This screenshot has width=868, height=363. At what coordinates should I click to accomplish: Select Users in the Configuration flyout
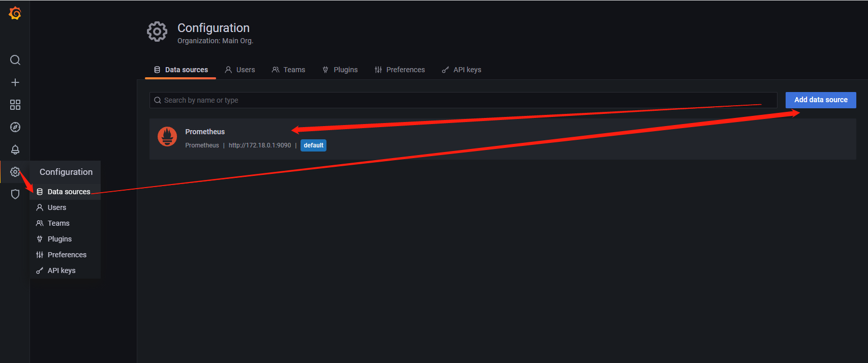[66, 207]
